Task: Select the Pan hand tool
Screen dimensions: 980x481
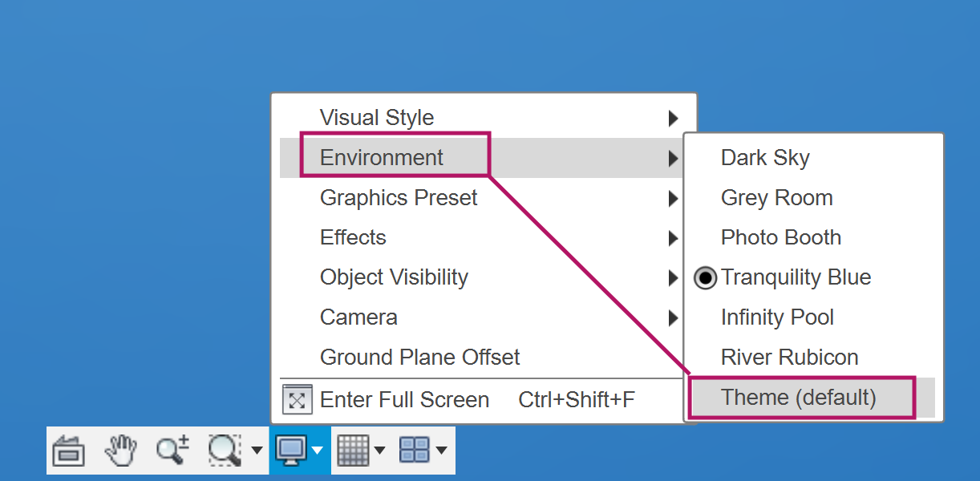Action: click(x=121, y=451)
